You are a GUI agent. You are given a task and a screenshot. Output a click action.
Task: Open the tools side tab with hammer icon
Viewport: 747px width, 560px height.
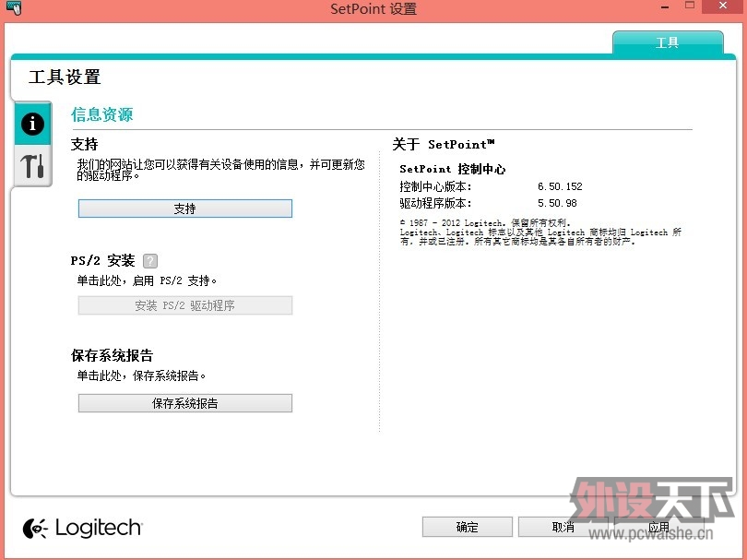click(32, 166)
